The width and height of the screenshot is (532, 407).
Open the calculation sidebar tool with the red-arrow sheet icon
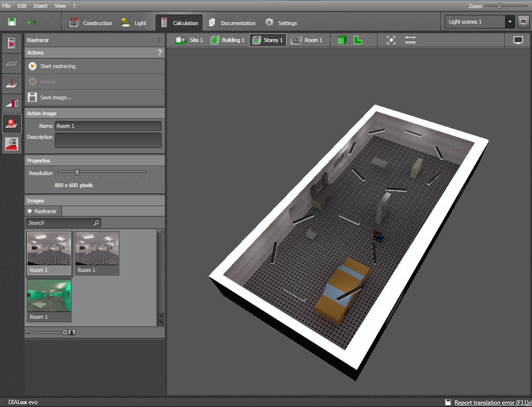(x=12, y=43)
